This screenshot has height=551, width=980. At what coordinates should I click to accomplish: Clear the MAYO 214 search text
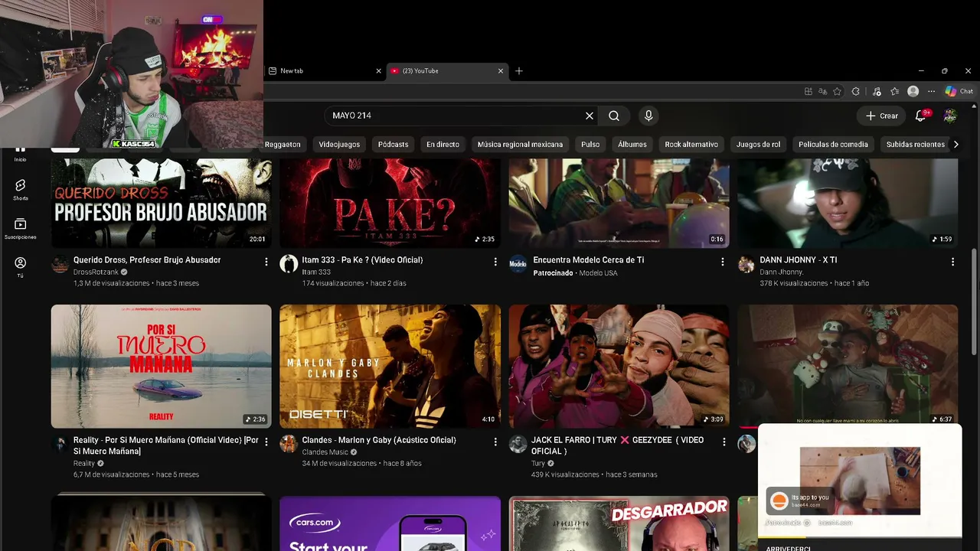590,116
